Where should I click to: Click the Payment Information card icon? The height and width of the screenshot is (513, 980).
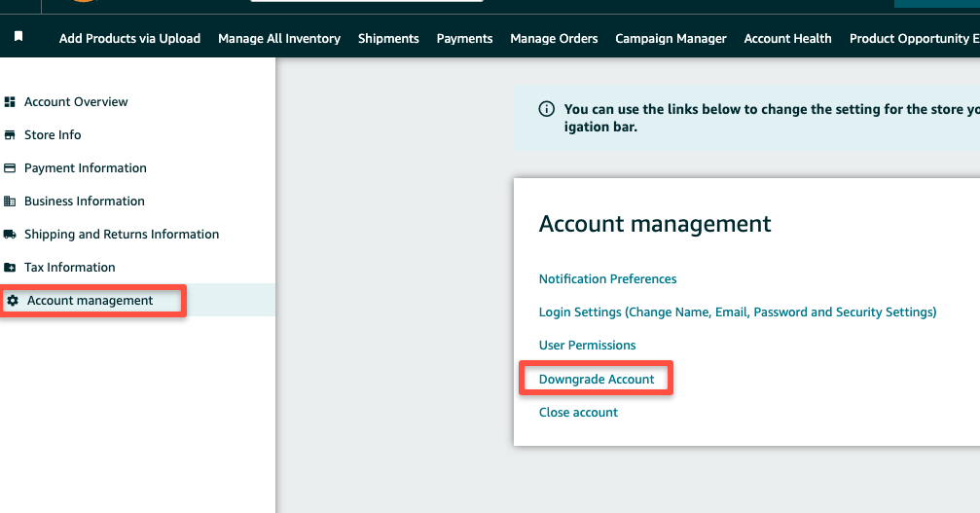click(10, 168)
